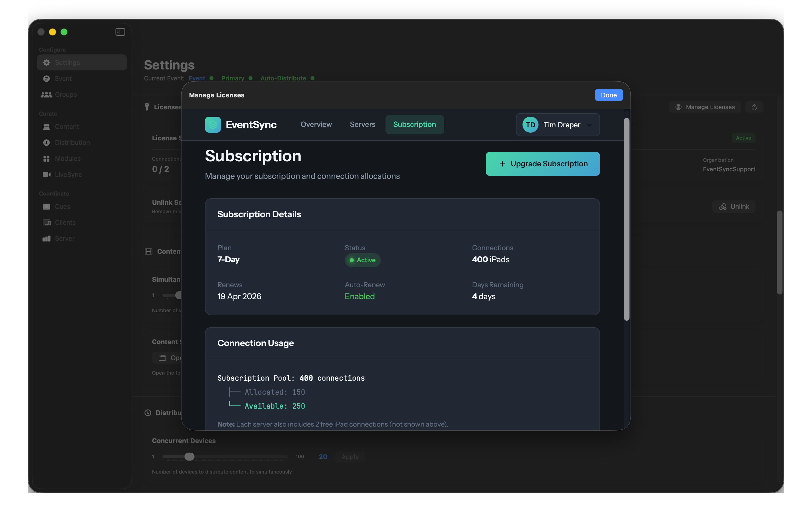This screenshot has height=530, width=812.
Task: Click the 4 days remaining value
Action: pyautogui.click(x=483, y=296)
